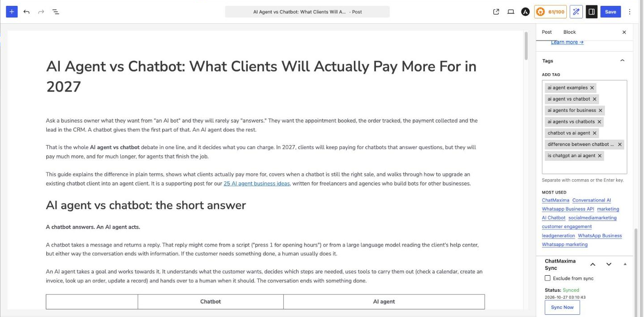This screenshot has height=317, width=644.
Task: Add the leadgeneration tag
Action: [x=558, y=235]
